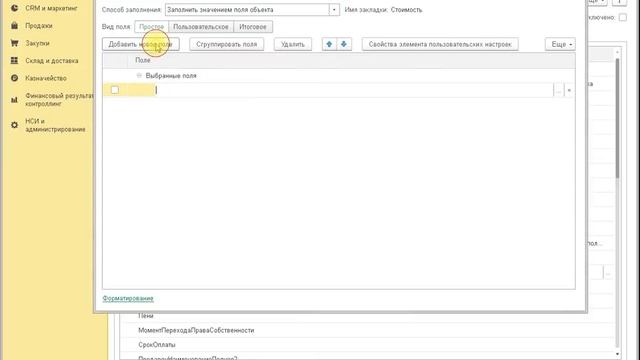Select the Итоговое field type tab
Viewport: 640px width, 360px height.
click(253, 27)
